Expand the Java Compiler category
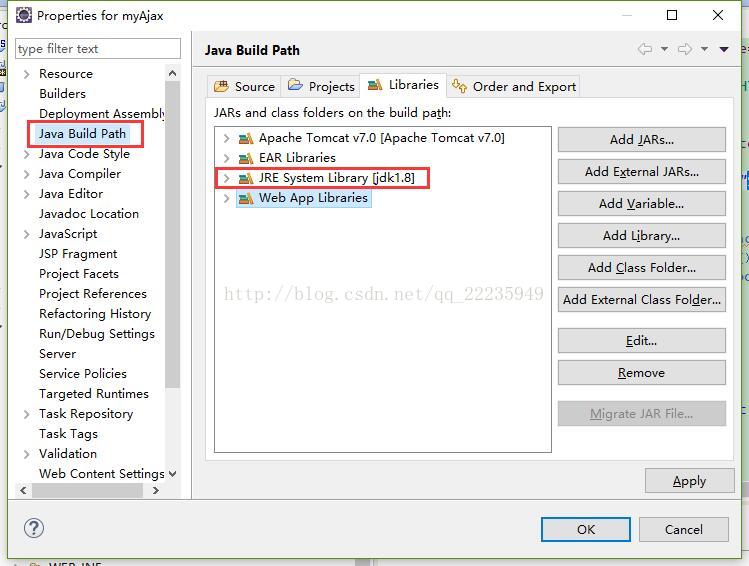This screenshot has width=749, height=566. click(27, 174)
